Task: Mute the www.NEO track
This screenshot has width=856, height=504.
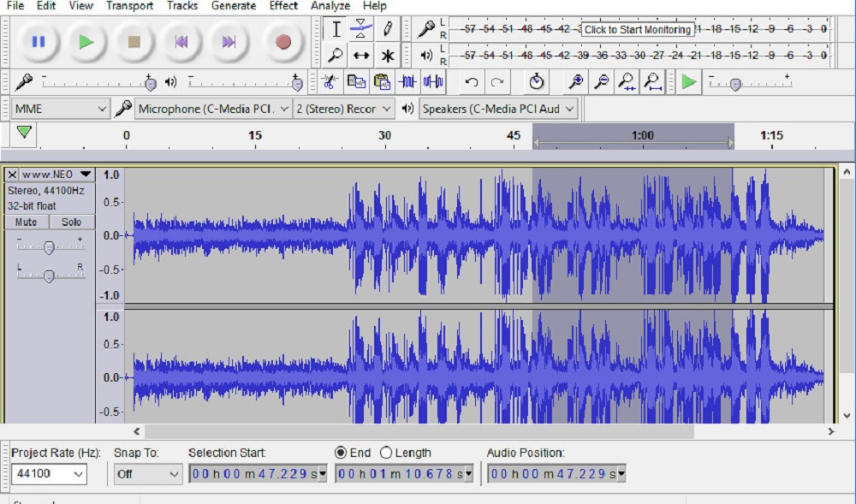Action: point(27,222)
